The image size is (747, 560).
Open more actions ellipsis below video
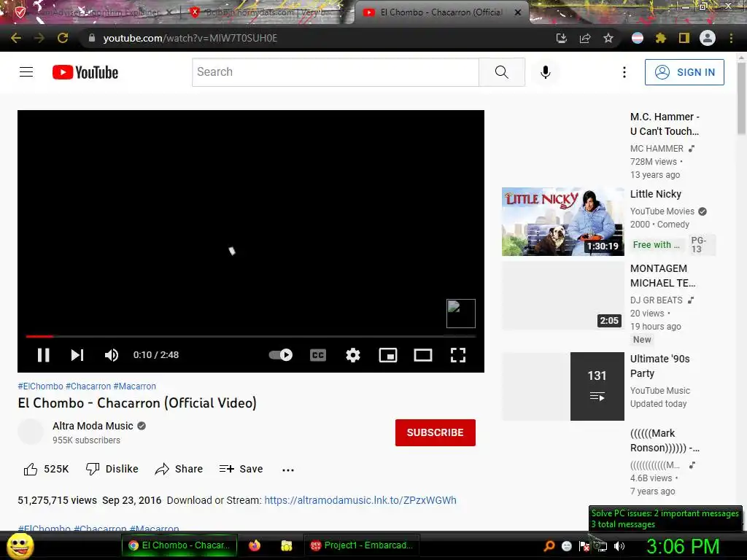coord(287,470)
